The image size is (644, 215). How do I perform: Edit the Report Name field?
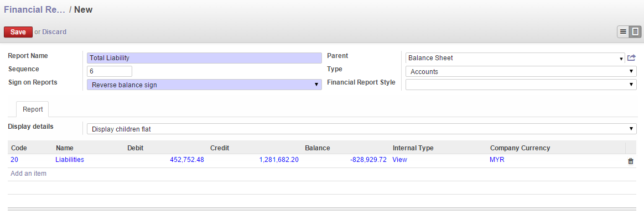point(204,58)
